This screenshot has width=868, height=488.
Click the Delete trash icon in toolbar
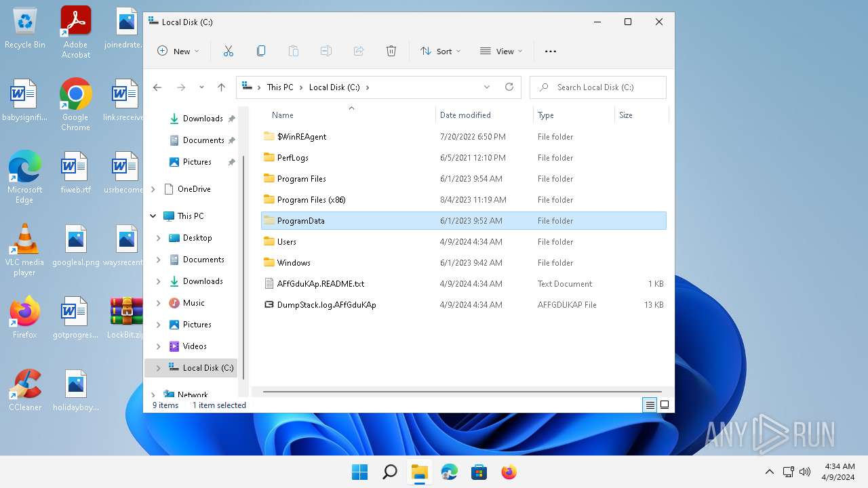tap(391, 51)
